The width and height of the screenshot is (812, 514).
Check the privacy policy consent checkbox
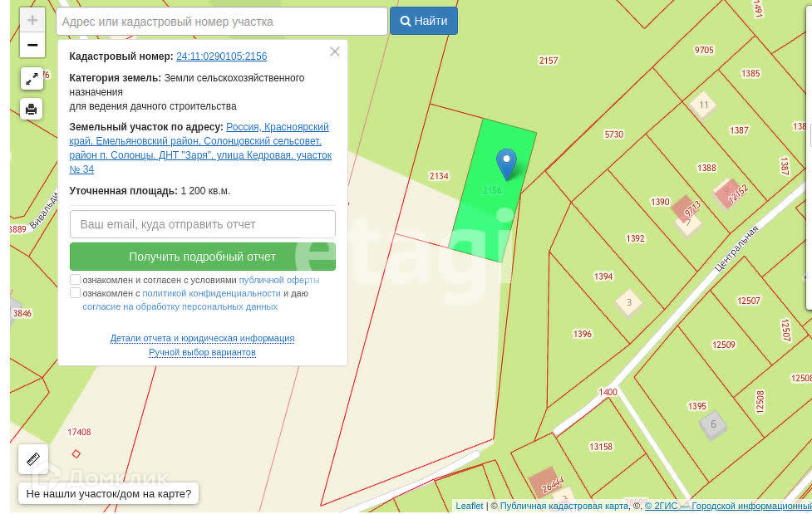coord(75,293)
